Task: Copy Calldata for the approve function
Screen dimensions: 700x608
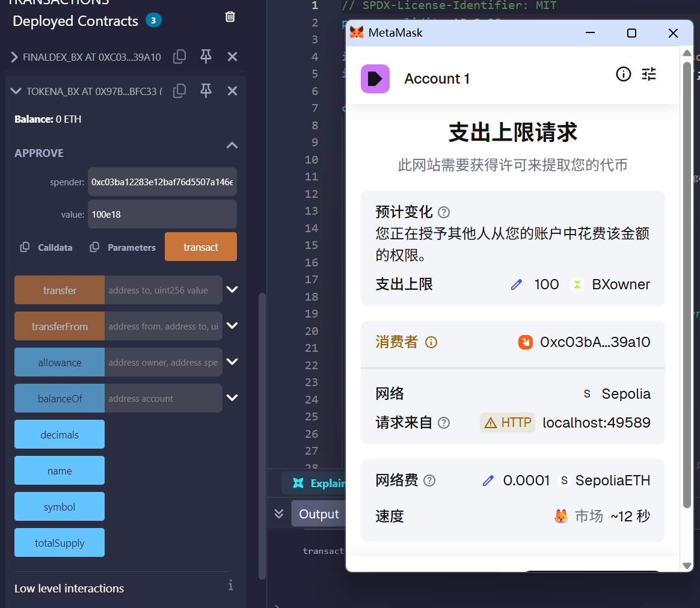Action: (47, 248)
